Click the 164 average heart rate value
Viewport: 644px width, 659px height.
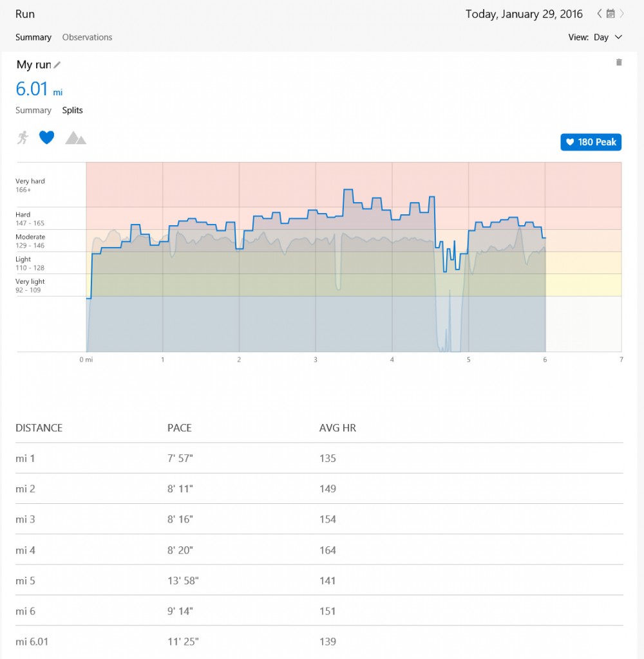(328, 550)
